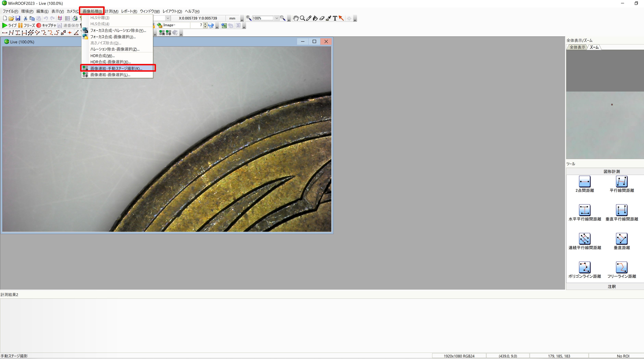This screenshot has width=644, height=359.
Task: Select the Paint bucket fill tool
Action: (x=315, y=18)
